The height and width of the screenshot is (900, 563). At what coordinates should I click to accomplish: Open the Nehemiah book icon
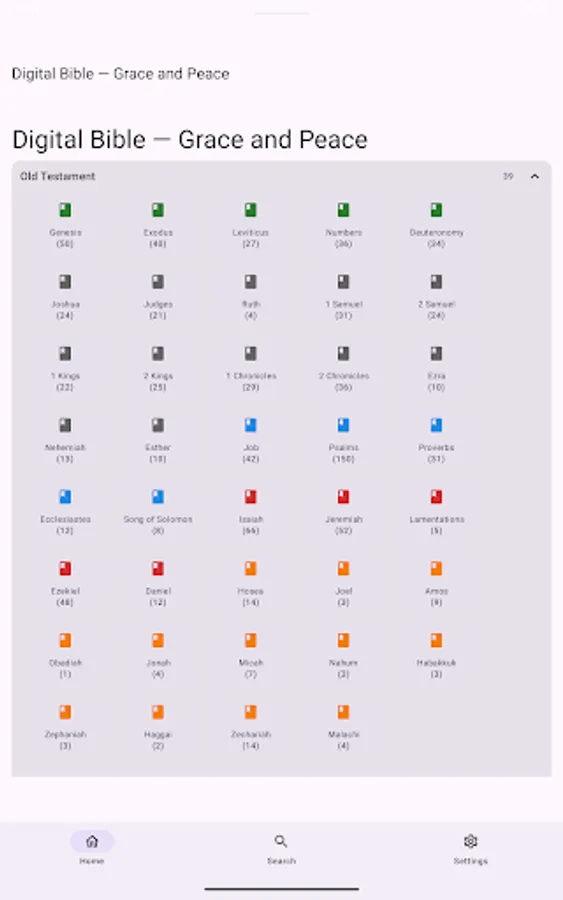[65, 425]
